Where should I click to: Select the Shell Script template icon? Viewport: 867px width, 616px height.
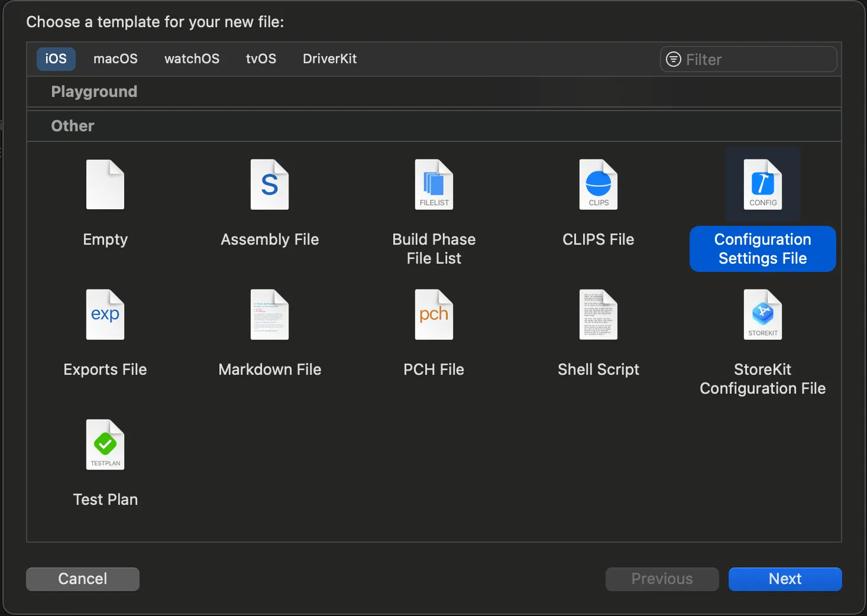(599, 315)
